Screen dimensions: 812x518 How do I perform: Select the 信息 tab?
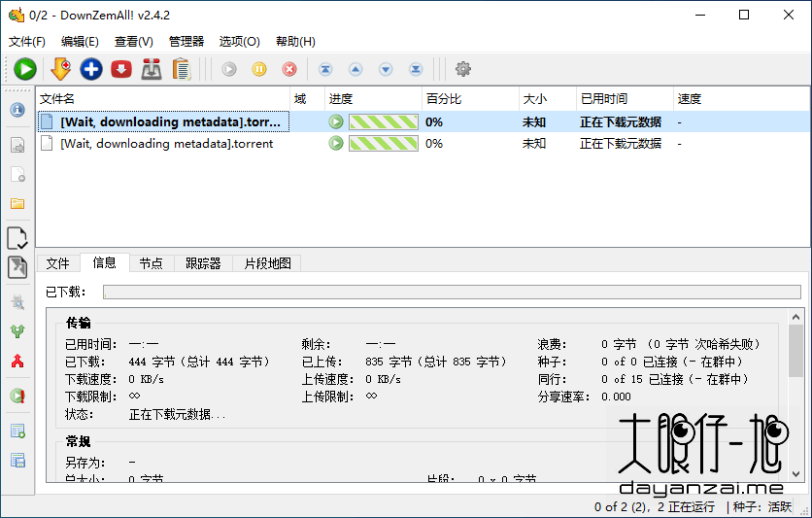tap(104, 262)
